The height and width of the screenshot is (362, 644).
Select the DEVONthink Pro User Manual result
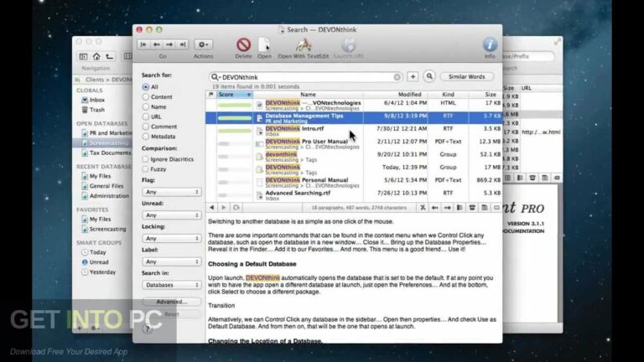pos(354,143)
